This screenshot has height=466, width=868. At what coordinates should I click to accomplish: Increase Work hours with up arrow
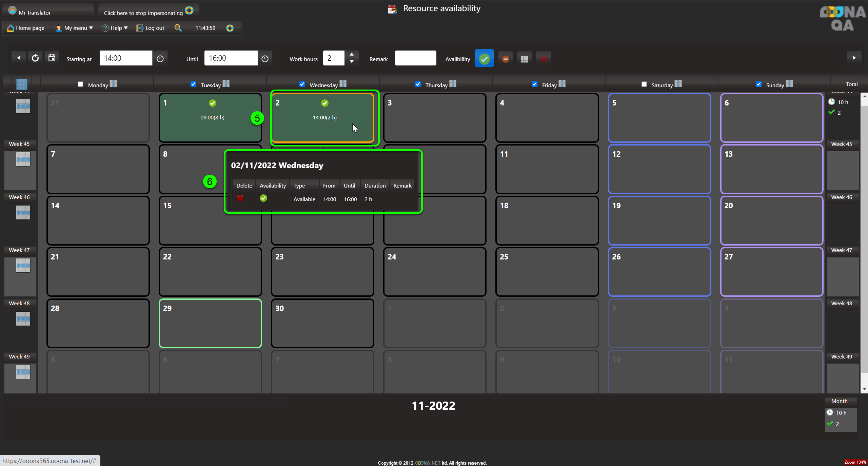click(x=352, y=54)
